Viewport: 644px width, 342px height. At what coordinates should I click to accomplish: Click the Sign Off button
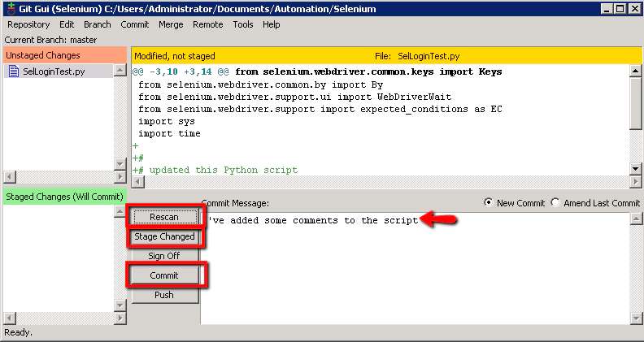pos(164,256)
